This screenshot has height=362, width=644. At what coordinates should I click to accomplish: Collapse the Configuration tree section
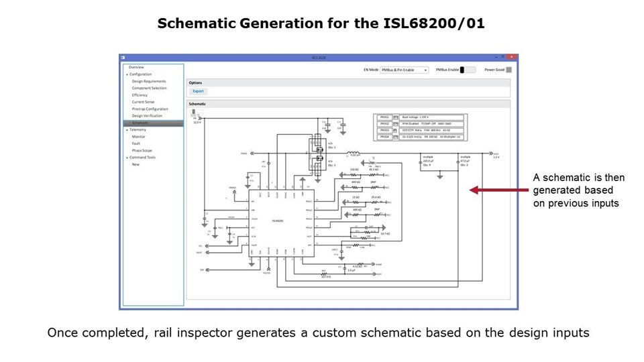(127, 74)
